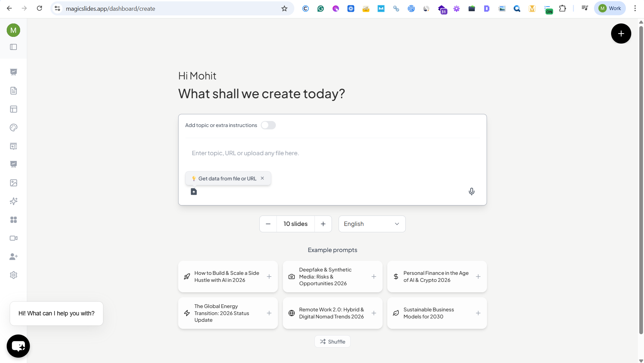Viewport: 644px width, 363px height.
Task: Open the Chrome extensions puzzle icon
Action: click(562, 8)
